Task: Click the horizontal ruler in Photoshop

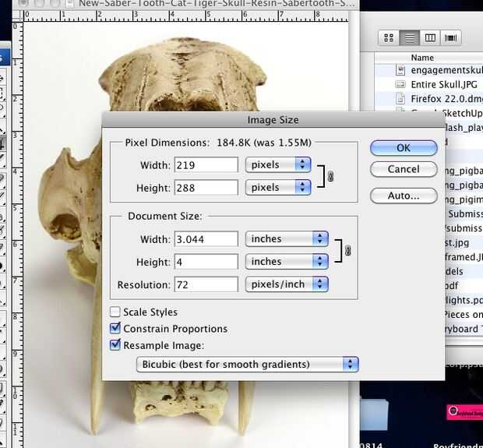Action: (x=186, y=16)
